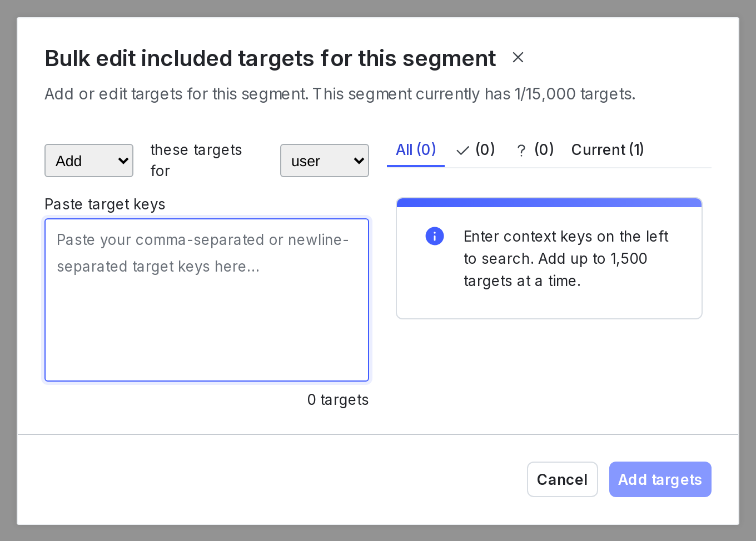Switch to the All (0) tab
This screenshot has width=756, height=541.
click(x=416, y=149)
